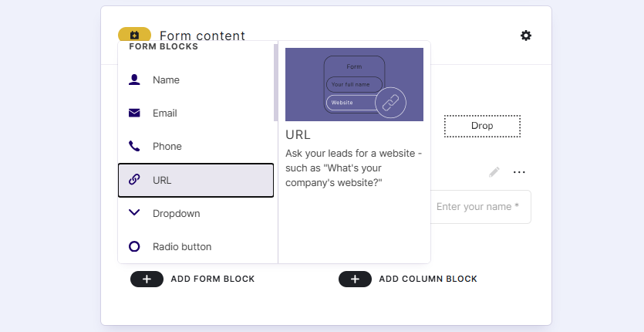The height and width of the screenshot is (332, 644).
Task: Click the phone handset icon
Action: (x=134, y=146)
